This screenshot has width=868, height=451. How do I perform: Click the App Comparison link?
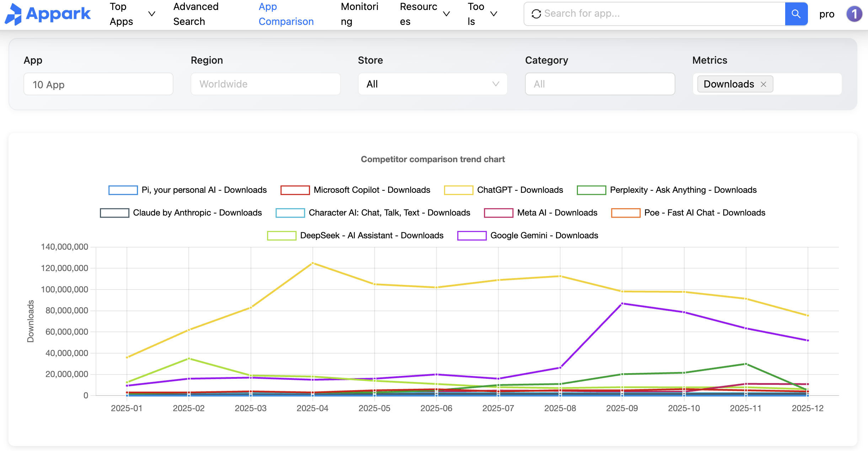pyautogui.click(x=286, y=14)
